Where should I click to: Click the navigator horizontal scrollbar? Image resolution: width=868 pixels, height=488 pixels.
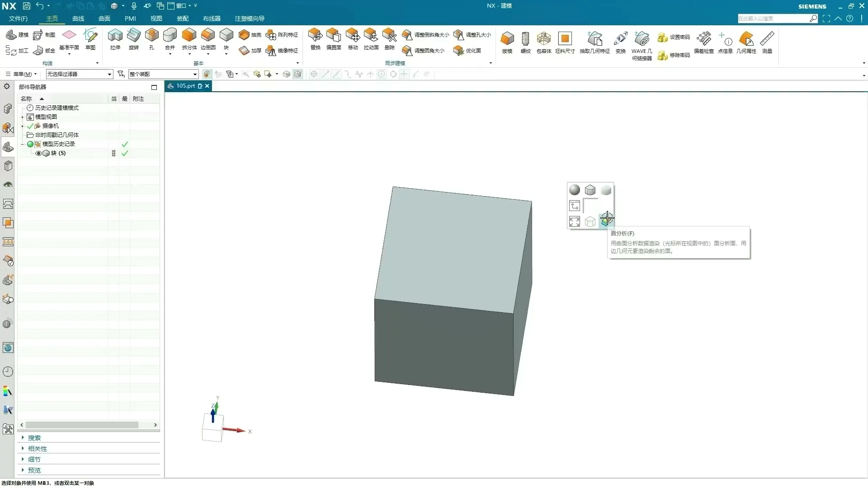click(82, 425)
